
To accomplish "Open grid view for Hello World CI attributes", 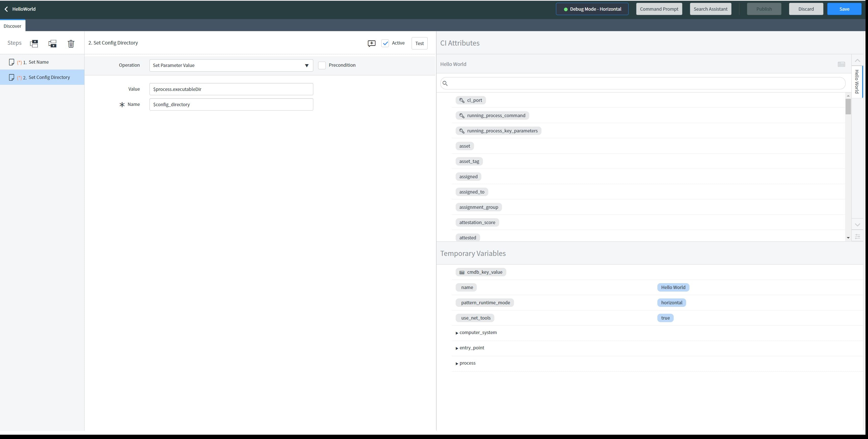I will [x=841, y=64].
